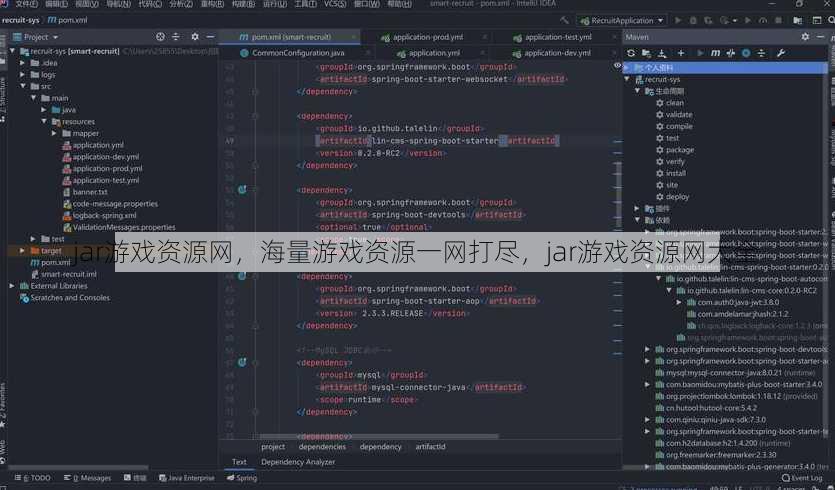835x490 pixels.
Task: Open TODO tool window
Action: tap(33, 478)
